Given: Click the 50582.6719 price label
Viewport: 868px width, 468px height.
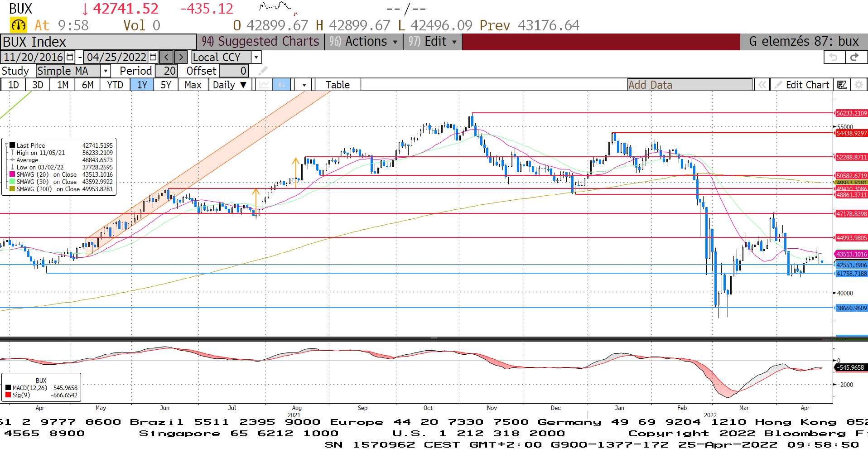Looking at the screenshot, I should tap(851, 176).
